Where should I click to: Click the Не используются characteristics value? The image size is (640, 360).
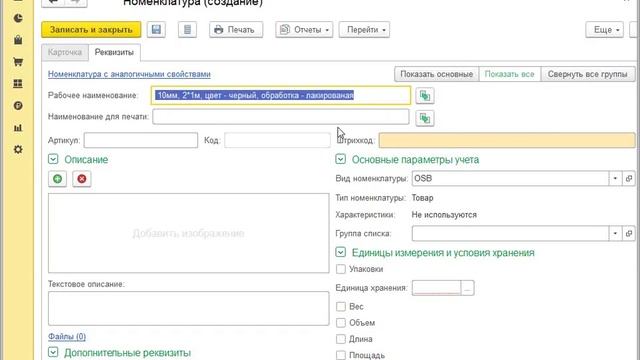pos(444,215)
